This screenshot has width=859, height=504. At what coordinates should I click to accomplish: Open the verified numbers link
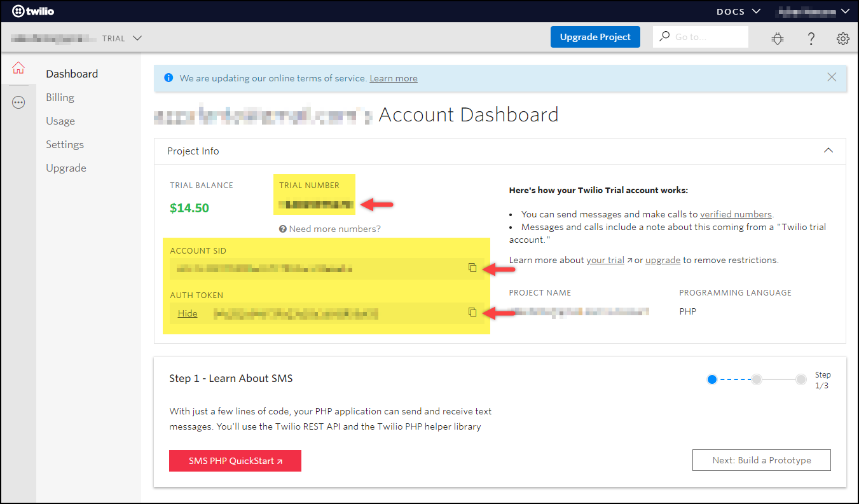click(736, 214)
